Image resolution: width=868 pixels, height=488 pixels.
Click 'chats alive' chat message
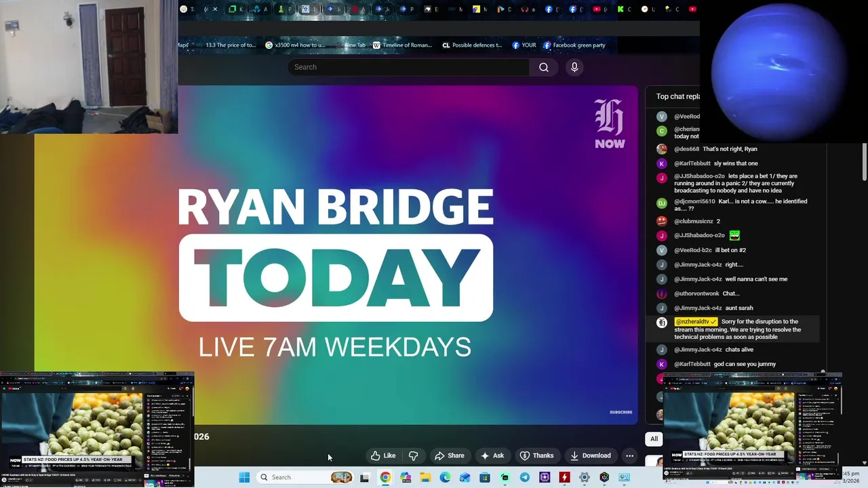(739, 350)
